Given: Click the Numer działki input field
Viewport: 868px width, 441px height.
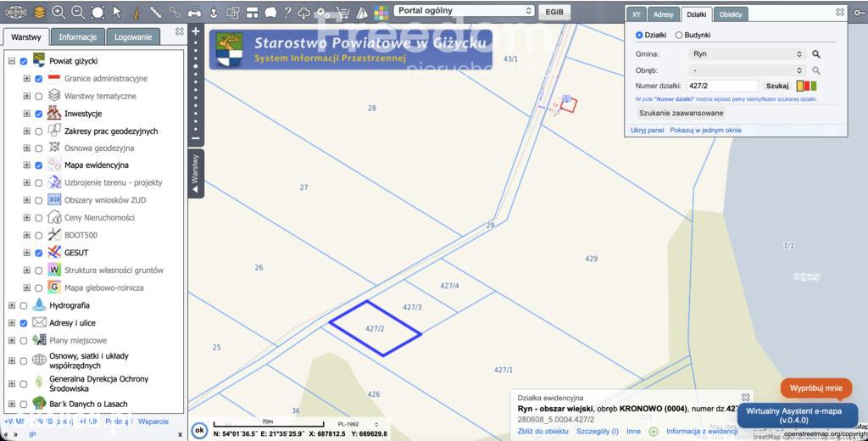Looking at the screenshot, I should coord(722,86).
